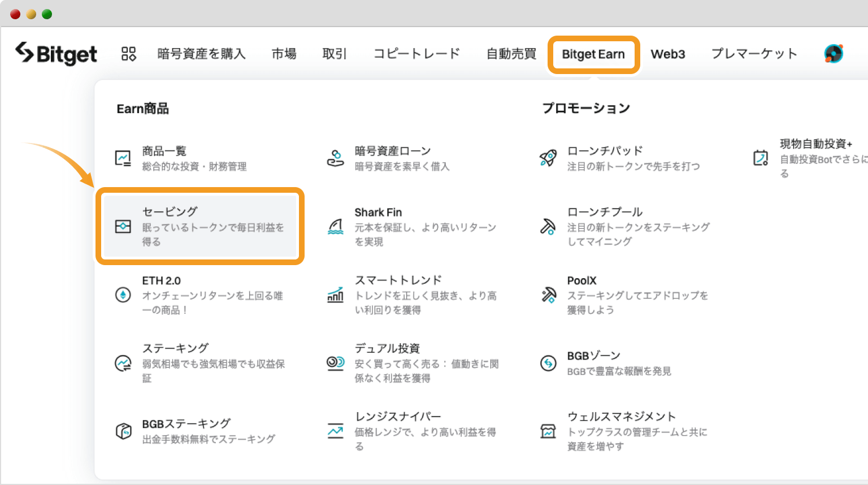Open the 暗号資産を購入 menu
Viewport: 868px width, 485px height.
[x=201, y=54]
